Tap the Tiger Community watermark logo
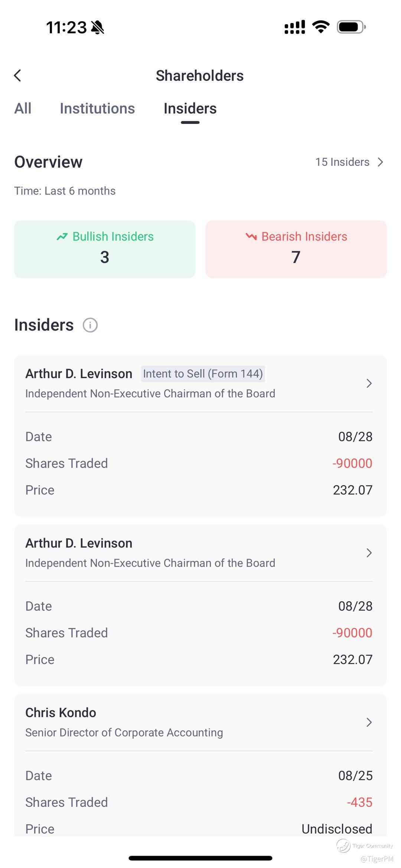 pos(343,846)
